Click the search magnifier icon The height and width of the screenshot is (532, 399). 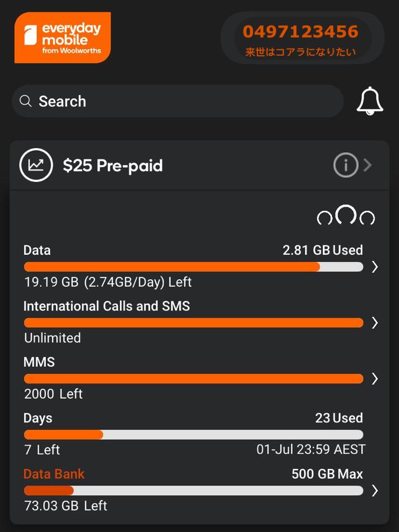(x=25, y=101)
